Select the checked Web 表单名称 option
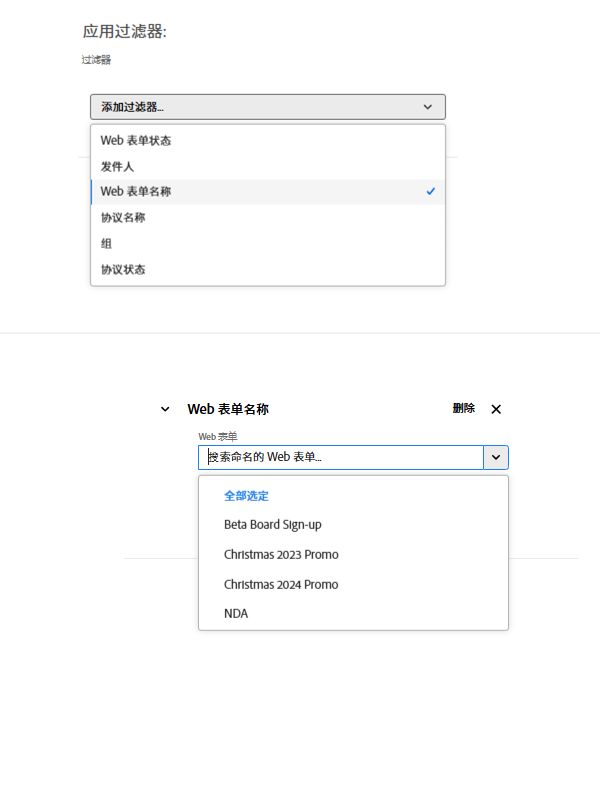Screen dimensions: 600x800 [268, 192]
